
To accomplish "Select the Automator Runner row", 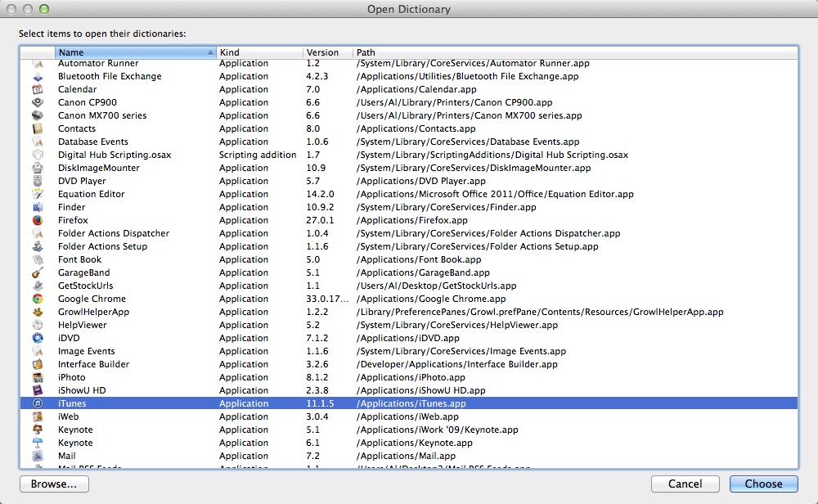I will click(408, 64).
